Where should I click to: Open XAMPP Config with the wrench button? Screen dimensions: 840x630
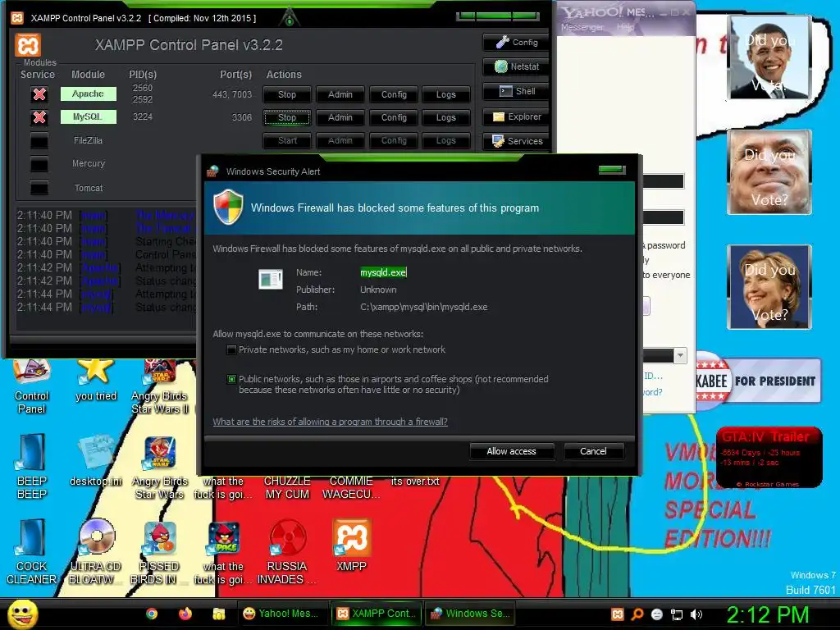click(x=516, y=43)
